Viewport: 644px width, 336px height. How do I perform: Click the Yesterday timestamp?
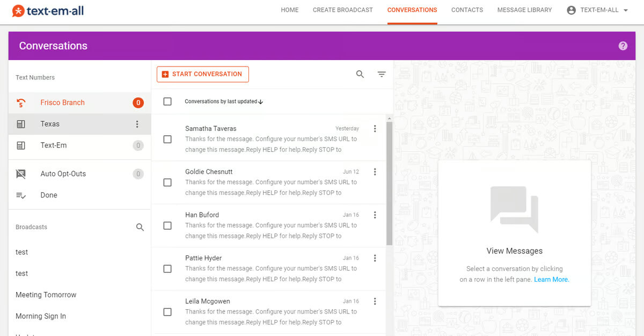(x=347, y=129)
